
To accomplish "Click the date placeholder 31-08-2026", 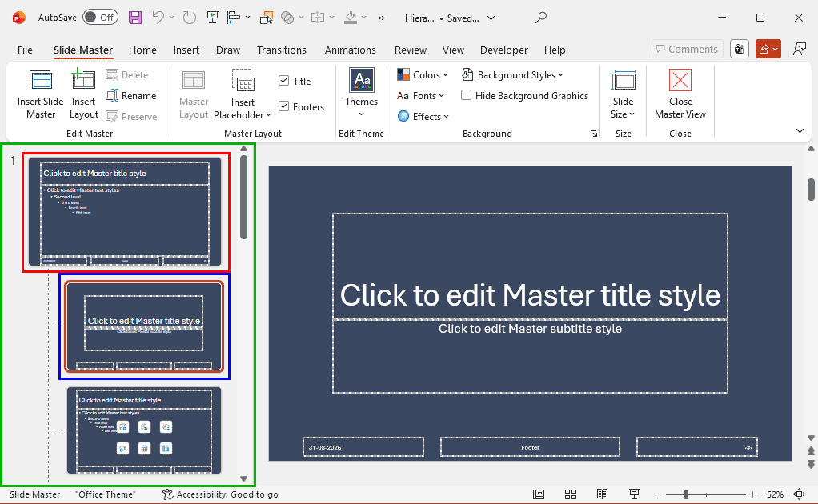I will click(363, 447).
